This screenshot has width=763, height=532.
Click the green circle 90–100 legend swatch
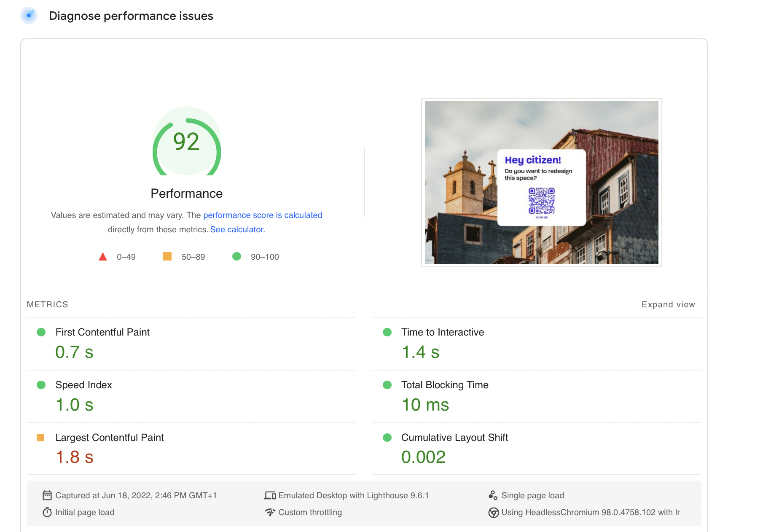(x=237, y=256)
